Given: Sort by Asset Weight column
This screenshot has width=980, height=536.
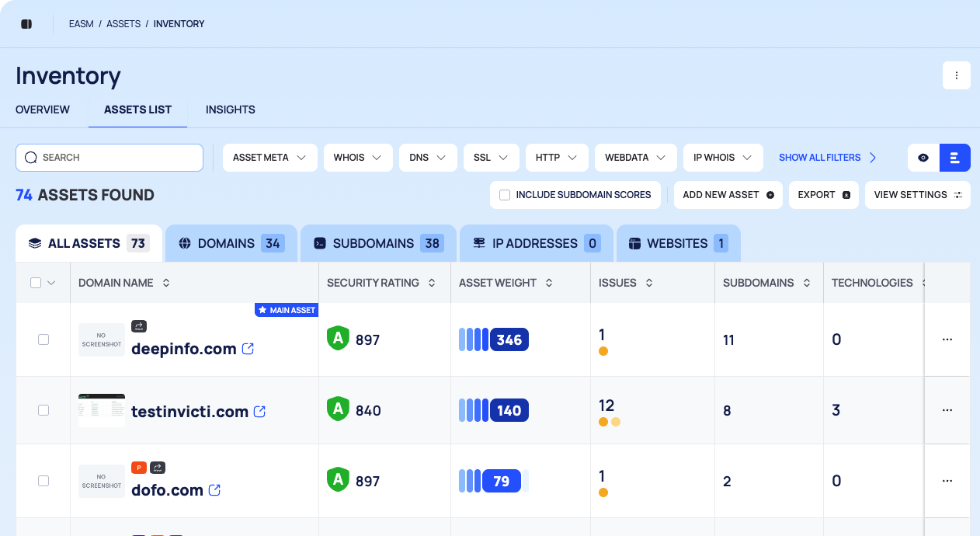Looking at the screenshot, I should 549,283.
